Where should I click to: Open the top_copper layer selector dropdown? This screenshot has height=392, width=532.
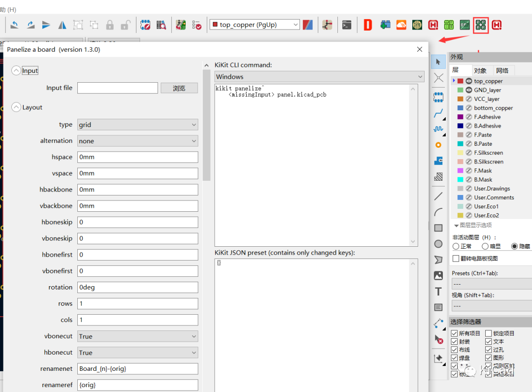click(255, 25)
